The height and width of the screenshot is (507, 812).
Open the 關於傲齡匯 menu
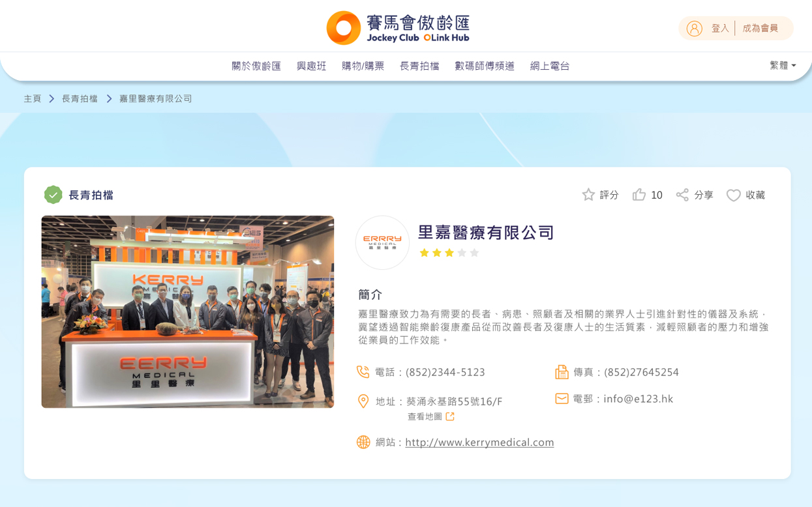pyautogui.click(x=256, y=66)
